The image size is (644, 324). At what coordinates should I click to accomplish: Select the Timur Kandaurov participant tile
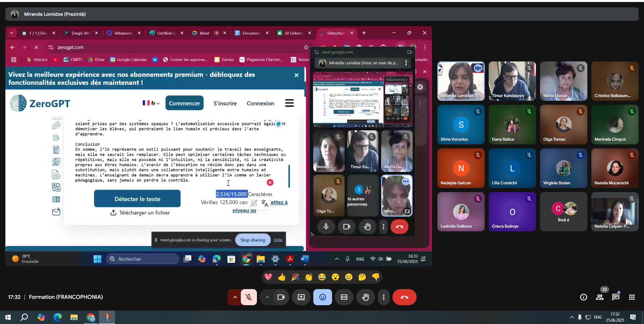512,81
